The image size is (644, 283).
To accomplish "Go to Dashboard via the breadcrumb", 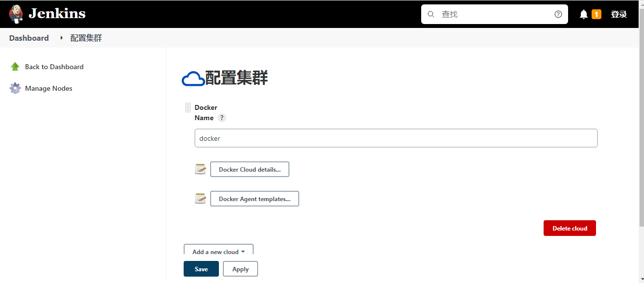I will click(x=28, y=38).
